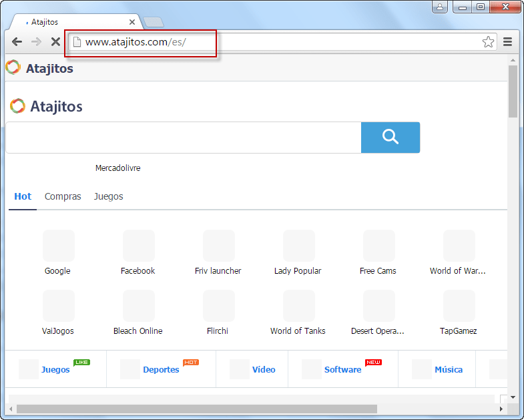Click the browser forward arrow
Viewport: 524px width, 420px height.
coord(36,42)
